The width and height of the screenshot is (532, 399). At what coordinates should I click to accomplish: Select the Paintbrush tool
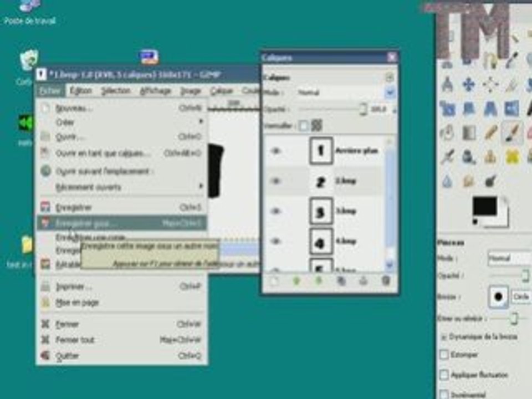point(512,133)
